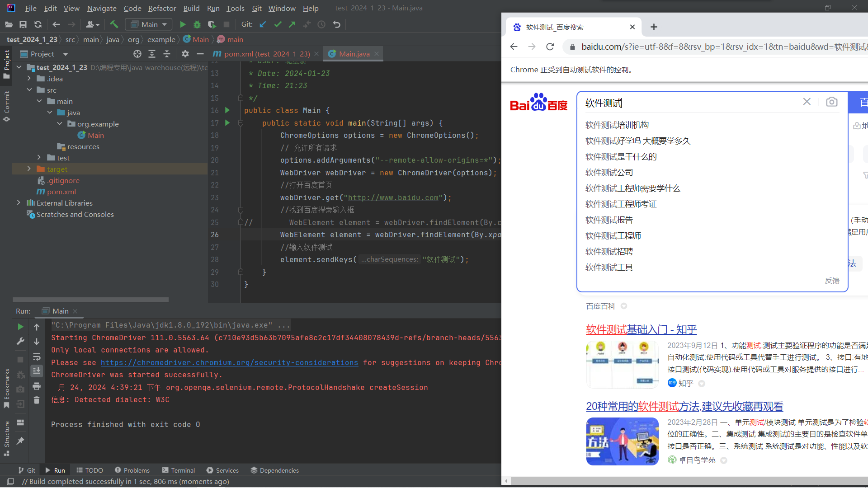The image size is (868, 488).
Task: Navigate back arrow in IntelliJ toolbar
Action: 56,24
